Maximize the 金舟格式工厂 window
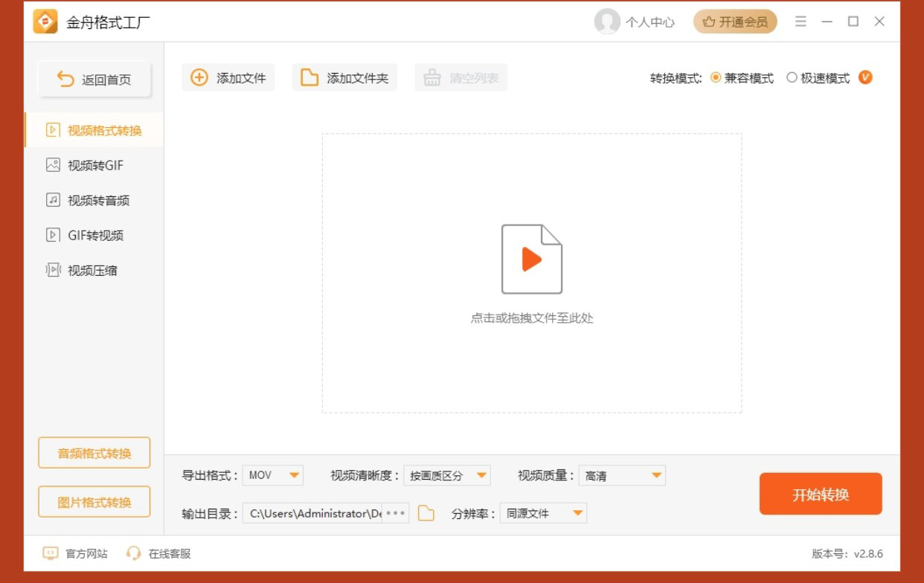Screen dimensions: 924x583 coord(853,22)
